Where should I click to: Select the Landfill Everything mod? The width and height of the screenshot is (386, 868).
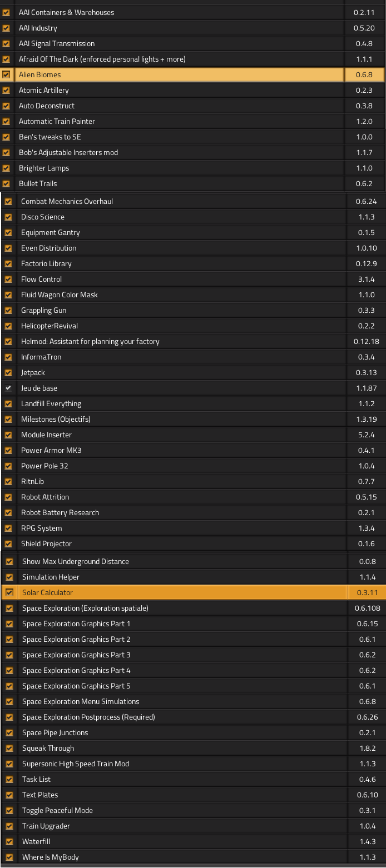(181, 403)
